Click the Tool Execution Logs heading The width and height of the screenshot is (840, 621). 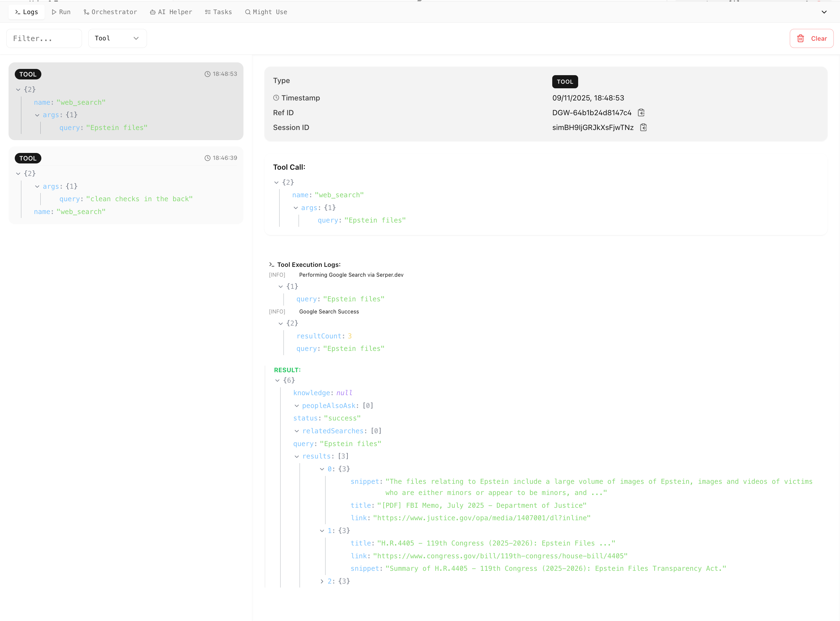tap(309, 265)
